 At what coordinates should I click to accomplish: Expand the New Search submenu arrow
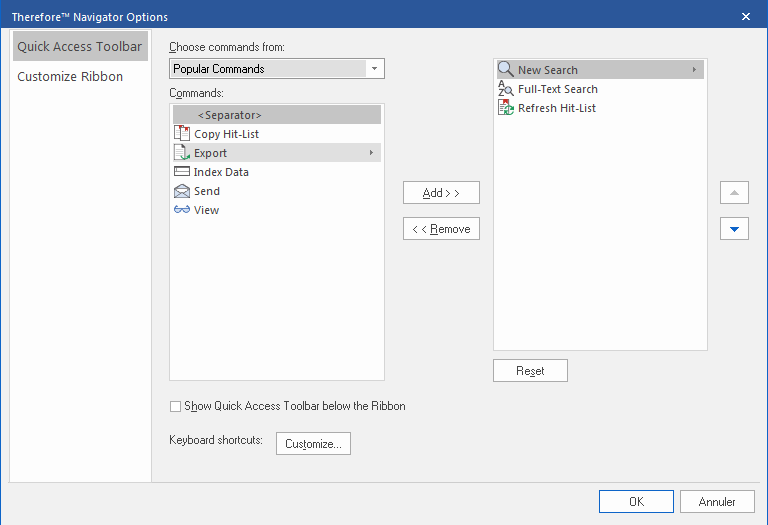point(694,70)
